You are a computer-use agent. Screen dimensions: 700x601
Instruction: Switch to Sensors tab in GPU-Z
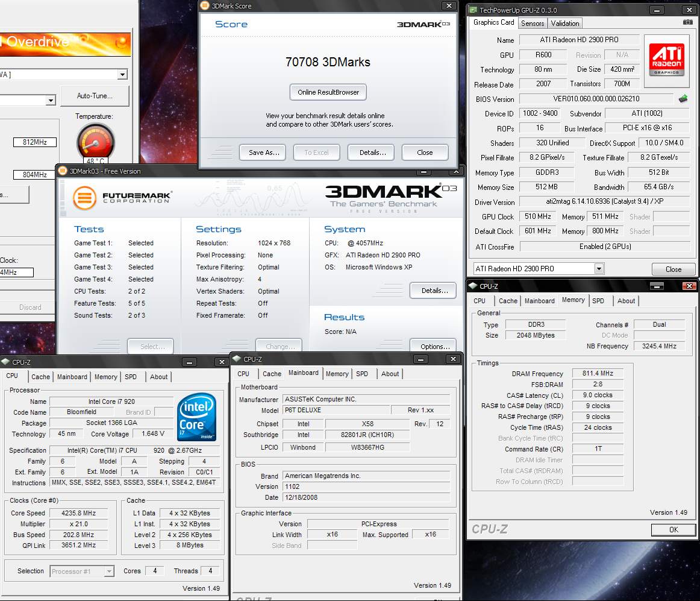click(533, 24)
